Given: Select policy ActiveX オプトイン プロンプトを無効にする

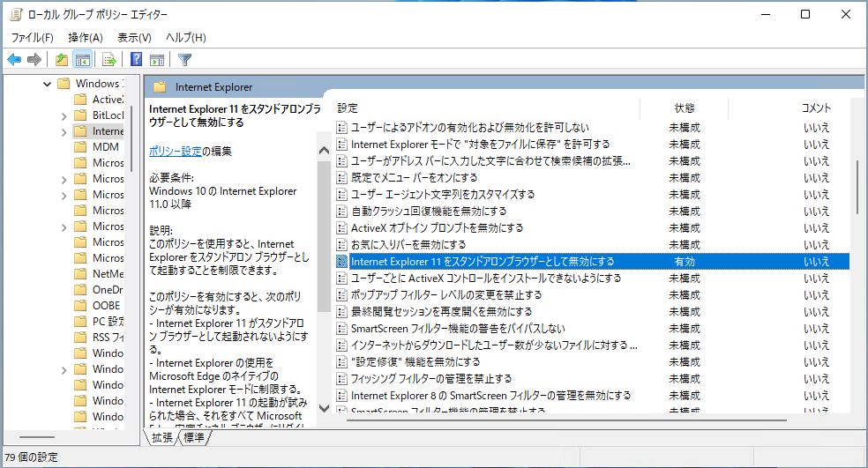Looking at the screenshot, I should tap(438, 228).
